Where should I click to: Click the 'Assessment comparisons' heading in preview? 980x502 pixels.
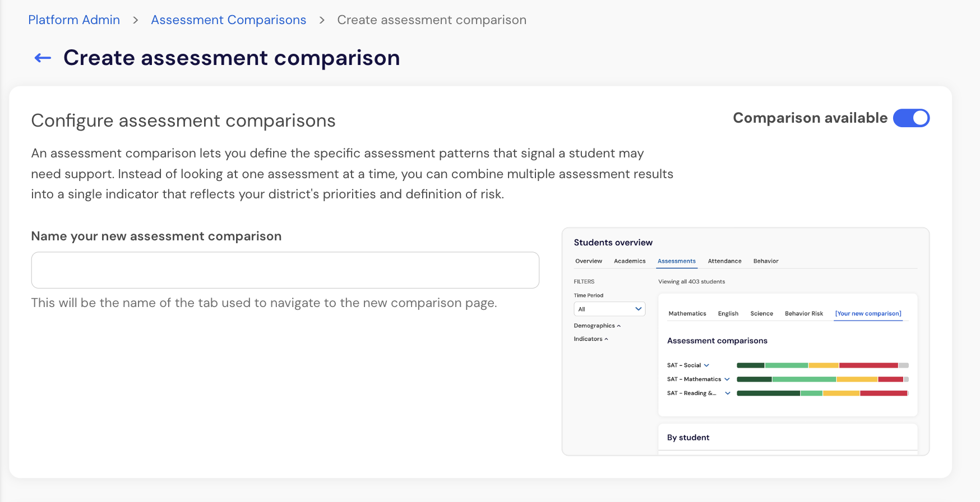click(717, 341)
